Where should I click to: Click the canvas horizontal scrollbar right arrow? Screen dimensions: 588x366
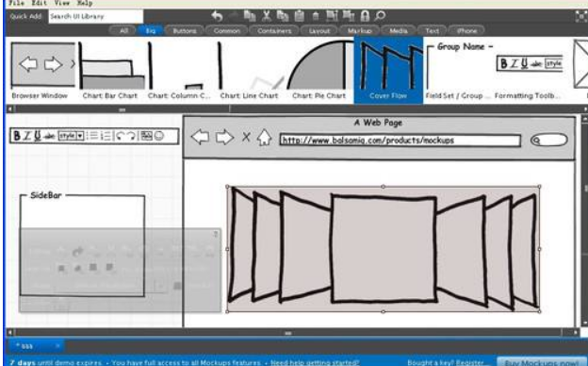pos(575,332)
